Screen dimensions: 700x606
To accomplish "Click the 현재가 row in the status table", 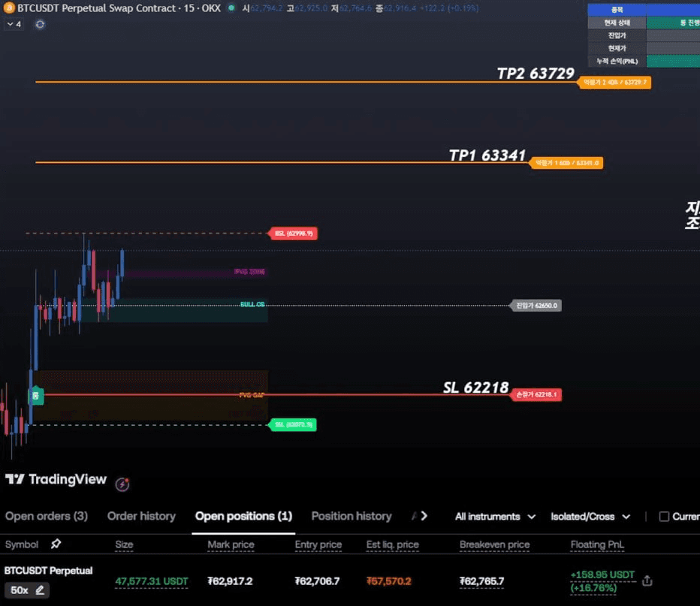I will point(644,48).
